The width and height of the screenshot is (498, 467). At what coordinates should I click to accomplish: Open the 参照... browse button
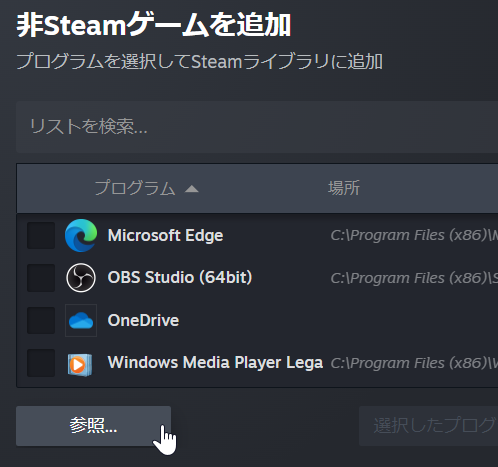93,426
